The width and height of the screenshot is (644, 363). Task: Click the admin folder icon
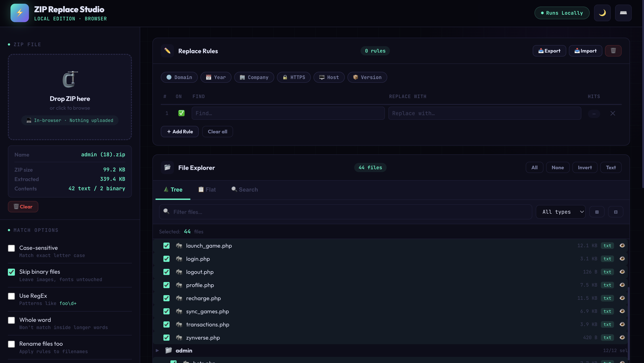[x=168, y=350]
